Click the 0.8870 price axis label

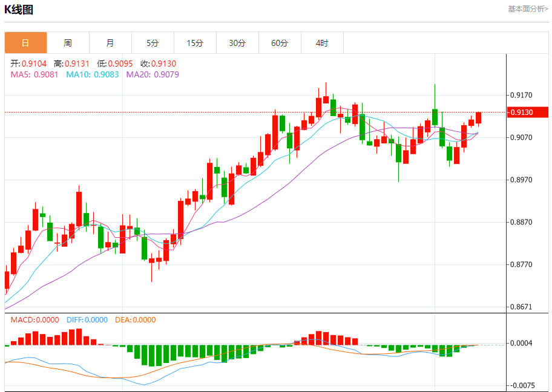point(521,222)
